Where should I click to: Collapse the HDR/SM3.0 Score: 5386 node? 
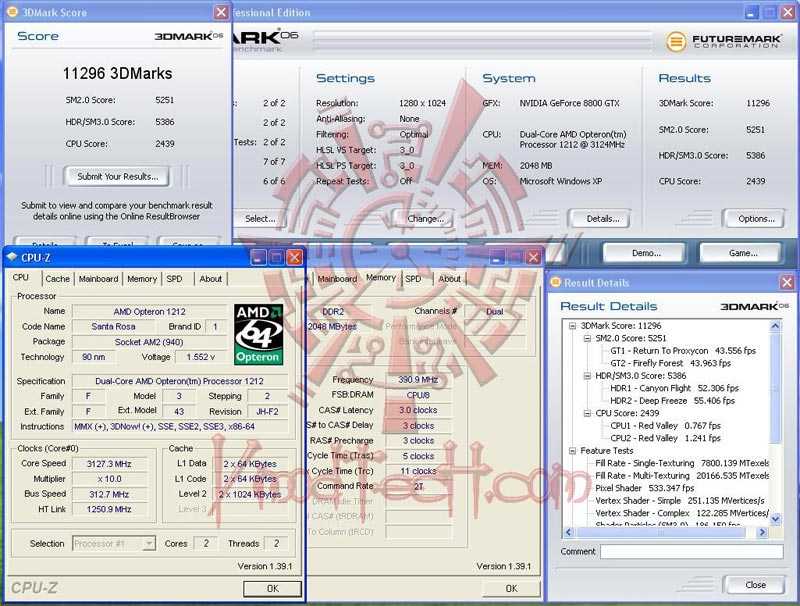coord(587,375)
